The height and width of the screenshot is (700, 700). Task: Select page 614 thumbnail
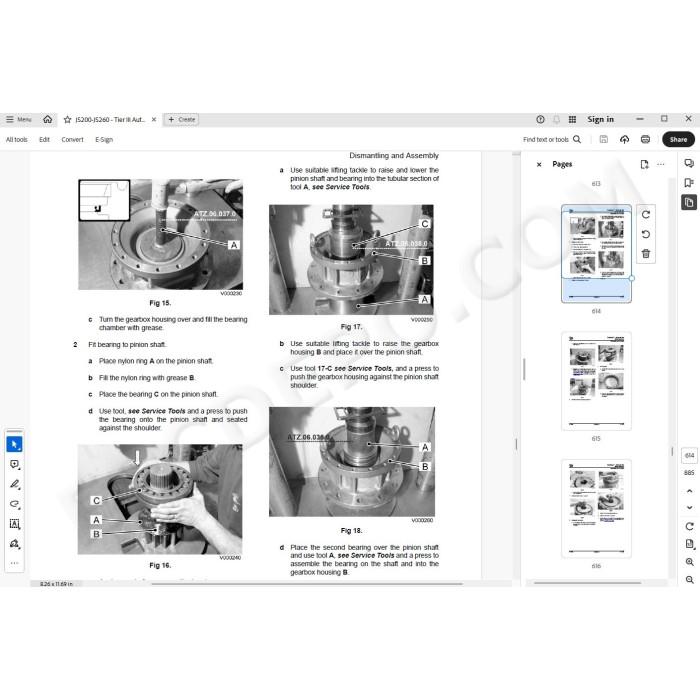coord(596,254)
